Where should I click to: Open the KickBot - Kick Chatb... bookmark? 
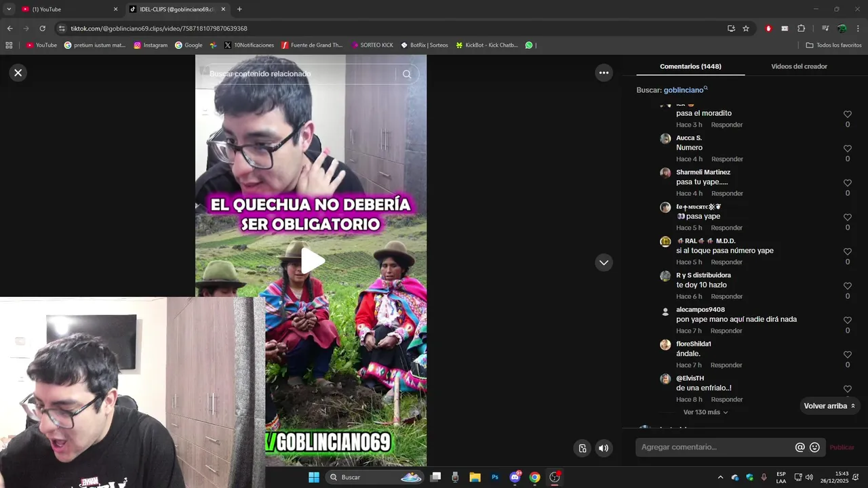(x=487, y=45)
